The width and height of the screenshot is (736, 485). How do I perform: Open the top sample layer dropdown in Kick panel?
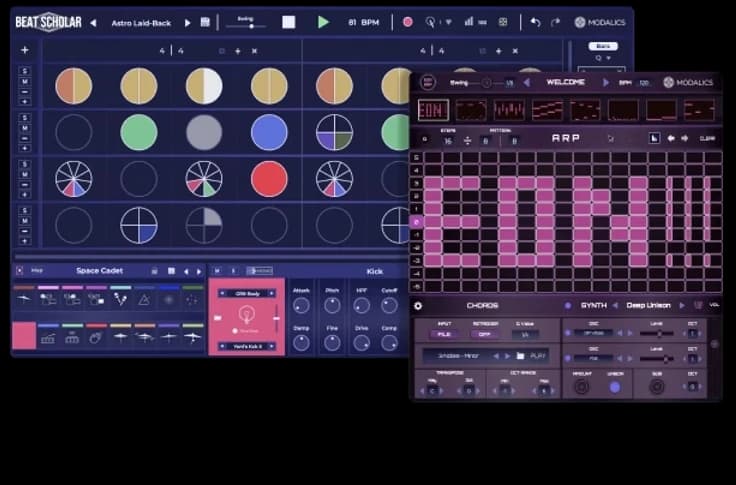pos(247,293)
